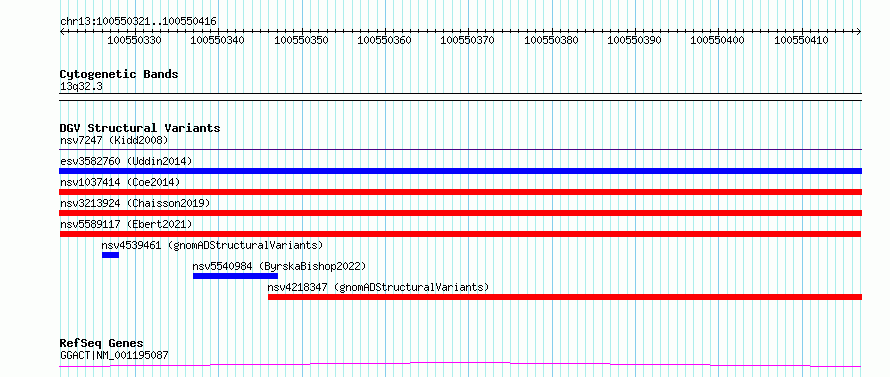Select the blue nsv5540984 variant bar
890x377 pixels.
(x=235, y=276)
